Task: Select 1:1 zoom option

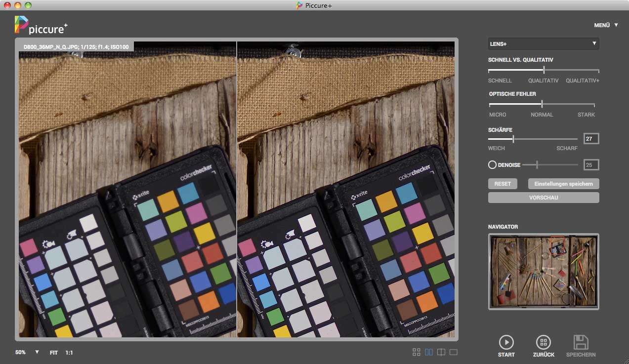Action: tap(69, 353)
